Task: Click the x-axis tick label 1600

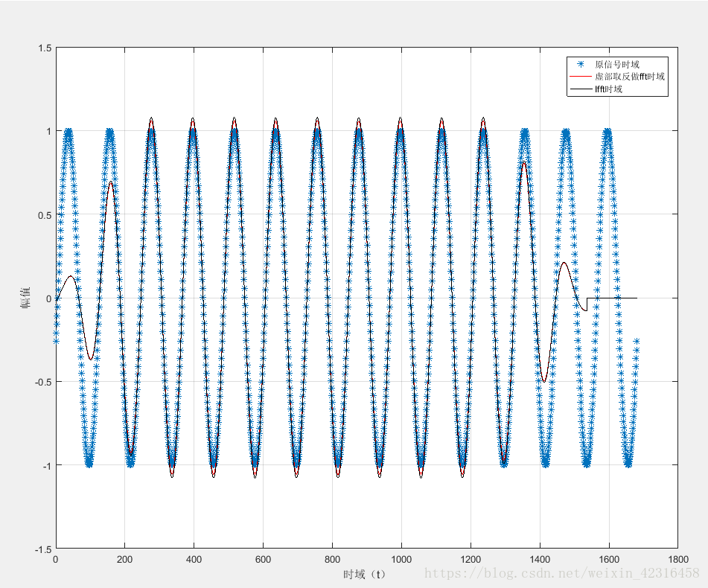Action: click(x=609, y=560)
